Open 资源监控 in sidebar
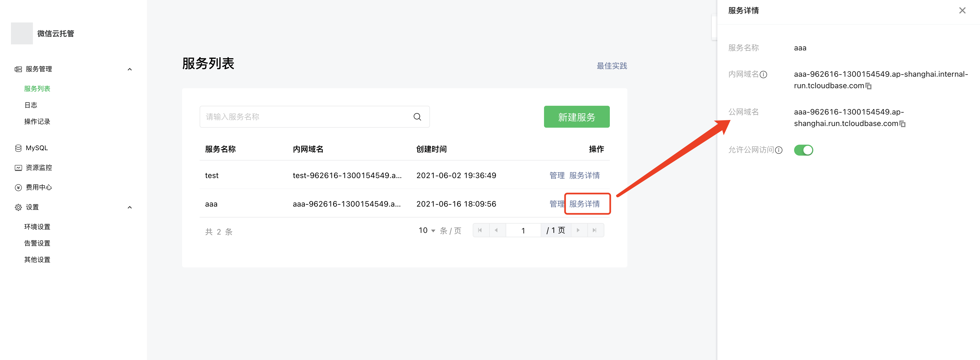This screenshot has width=980, height=360. pyautogui.click(x=38, y=168)
